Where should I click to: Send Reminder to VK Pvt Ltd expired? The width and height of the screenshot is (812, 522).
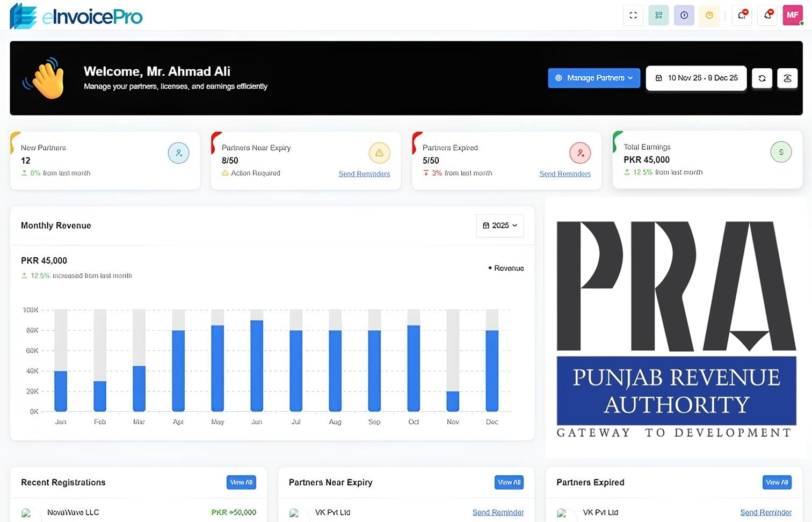pyautogui.click(x=766, y=512)
